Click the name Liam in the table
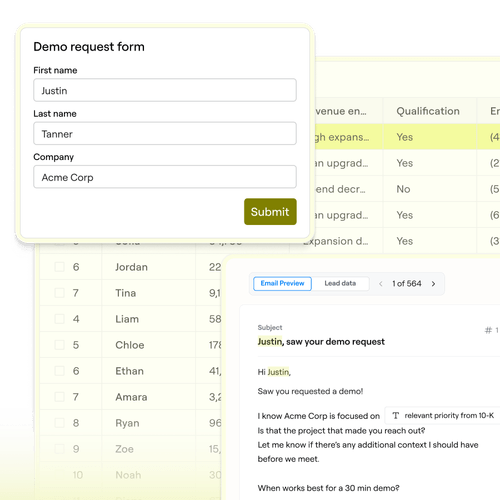The height and width of the screenshot is (500, 500). 127,319
